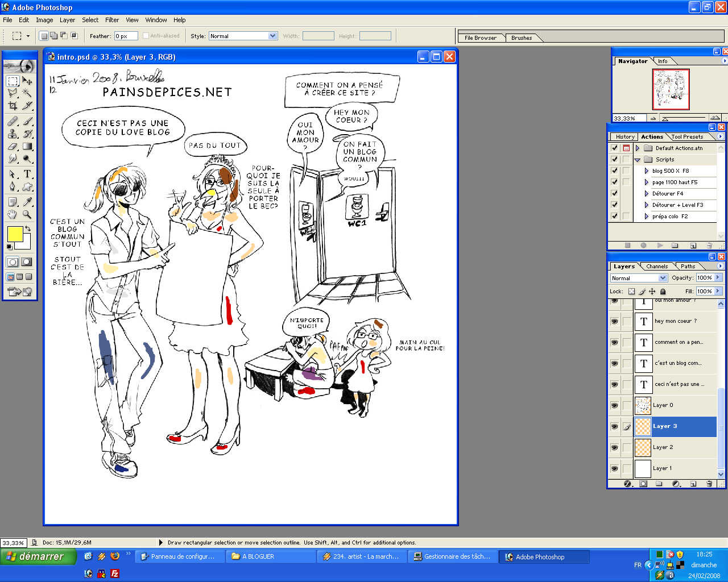
Task: Select the Eraser tool
Action: 13,147
